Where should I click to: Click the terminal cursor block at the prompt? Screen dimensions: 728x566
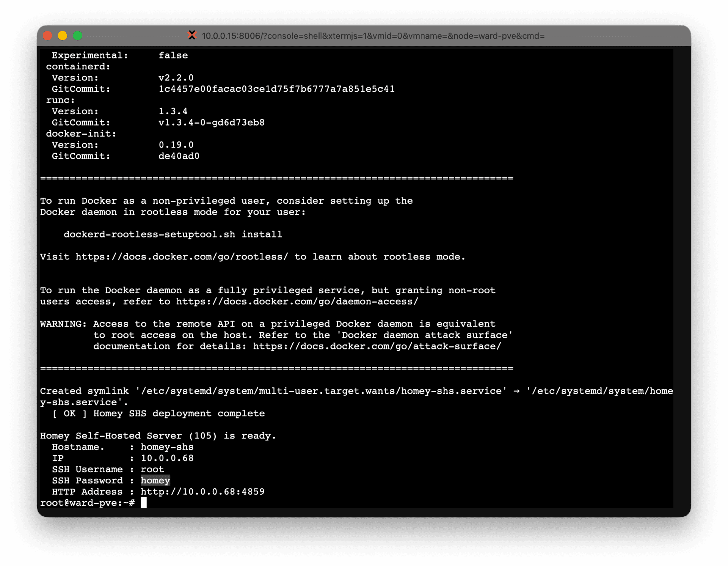144,503
